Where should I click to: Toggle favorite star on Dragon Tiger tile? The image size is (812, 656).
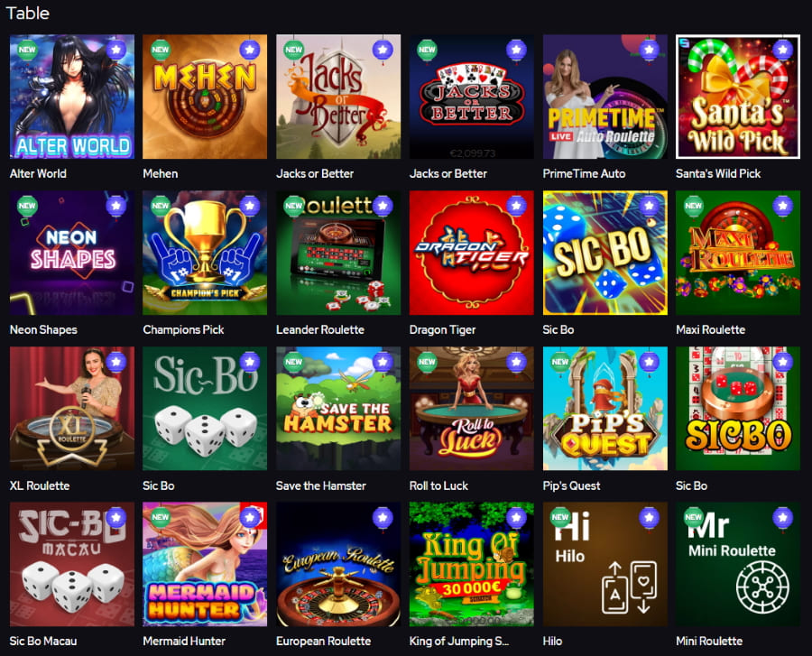click(x=516, y=206)
